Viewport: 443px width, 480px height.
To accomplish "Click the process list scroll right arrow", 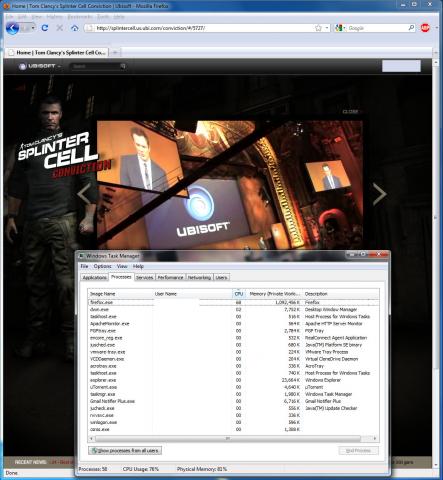I will pyautogui.click(x=375, y=438).
